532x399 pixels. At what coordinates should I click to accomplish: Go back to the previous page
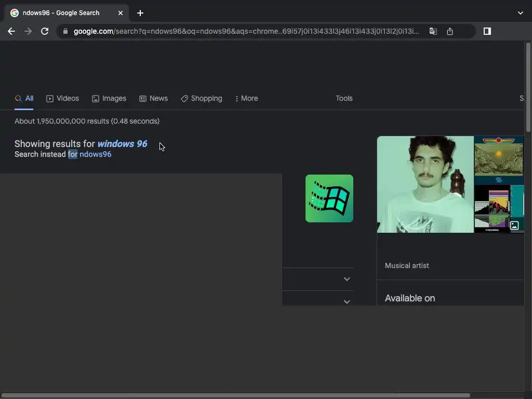coord(11,31)
